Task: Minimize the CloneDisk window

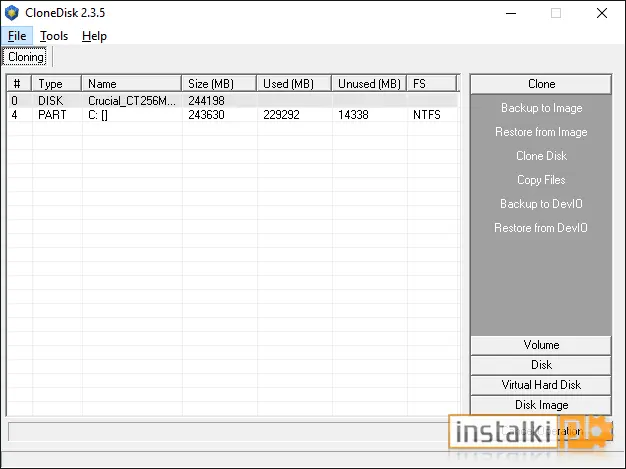Action: (x=511, y=13)
